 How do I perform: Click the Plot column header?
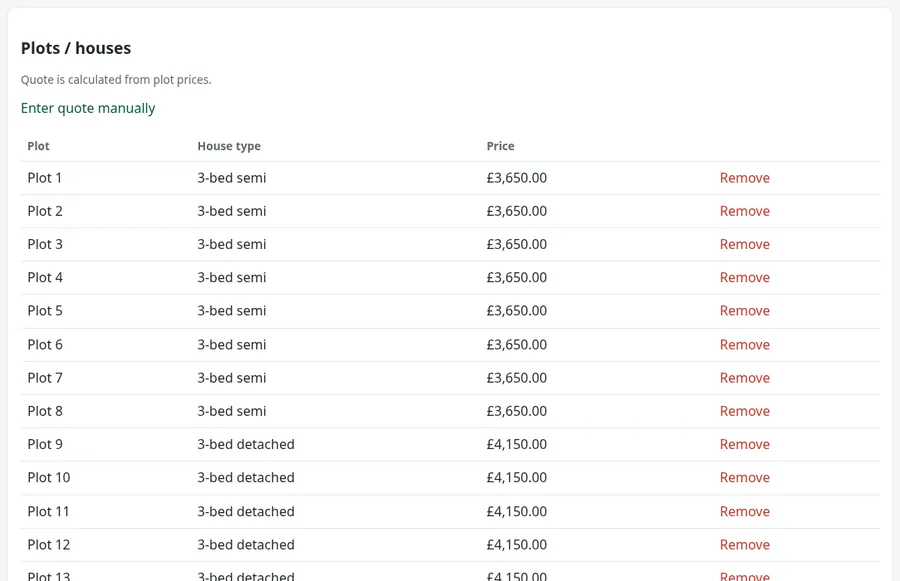[x=38, y=146]
